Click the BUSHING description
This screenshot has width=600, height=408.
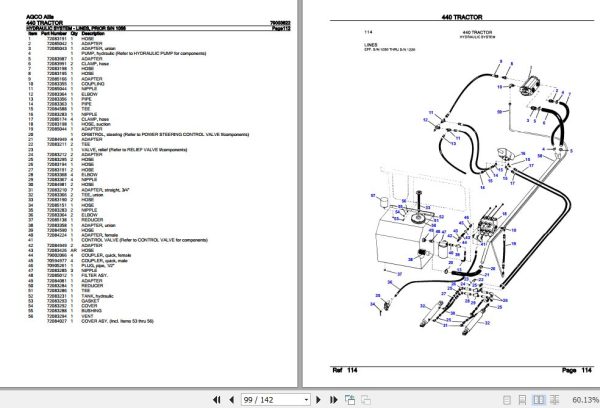[x=91, y=311]
